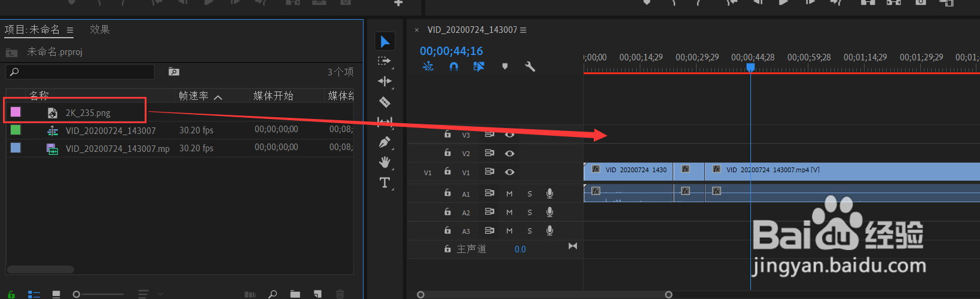Click the timecode 00;00;44;16
The width and height of the screenshot is (980, 299).
tap(451, 51)
